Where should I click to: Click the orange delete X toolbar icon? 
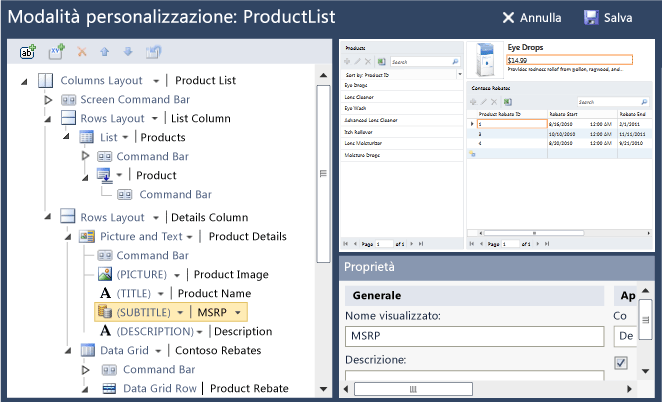pyautogui.click(x=82, y=51)
